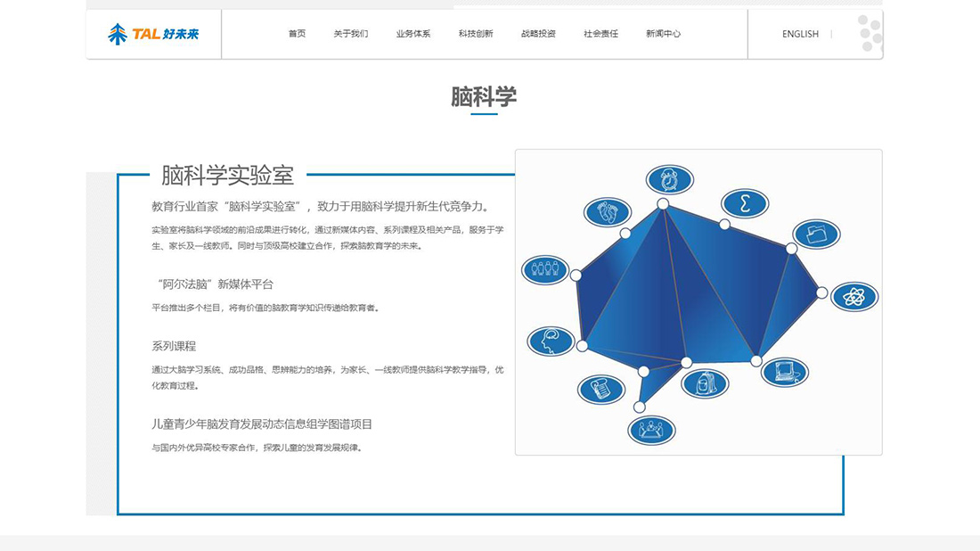The image size is (980, 551).
Task: Expand the 业务体系 navigation menu
Action: point(412,33)
